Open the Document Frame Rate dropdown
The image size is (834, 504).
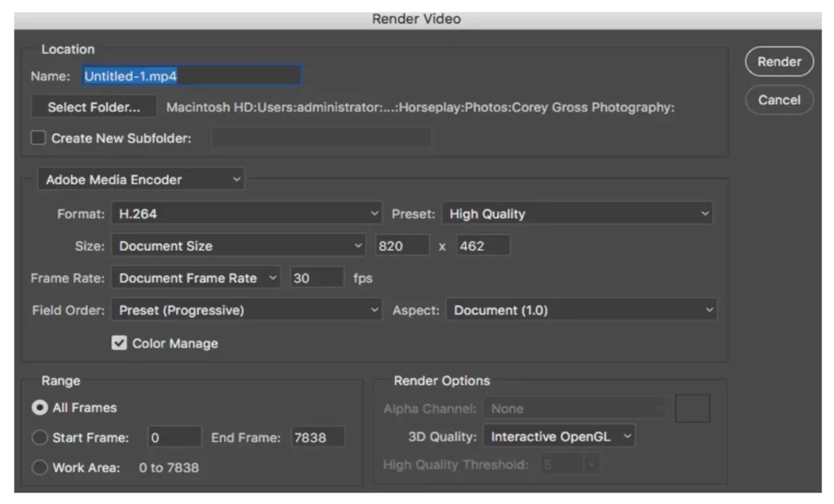tap(196, 278)
